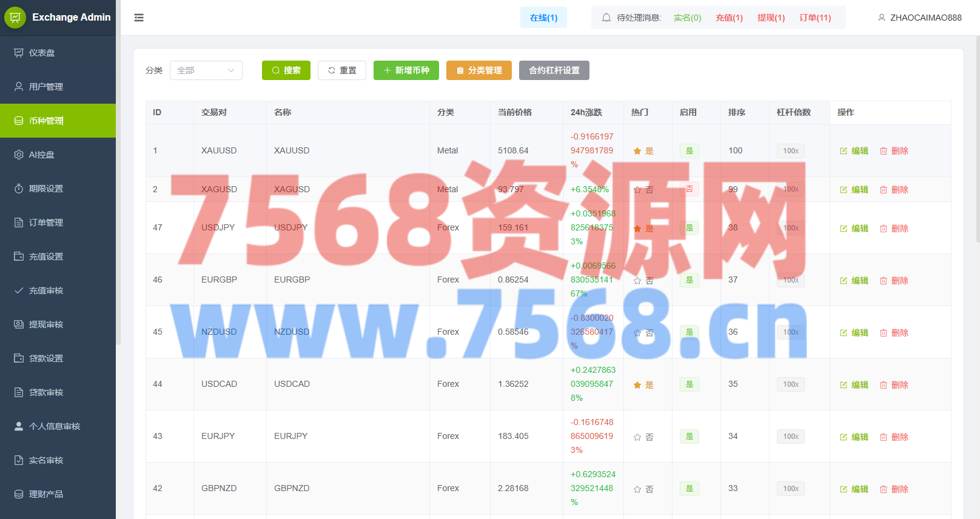Open the 分类 category dropdown
The image size is (980, 519).
[206, 70]
